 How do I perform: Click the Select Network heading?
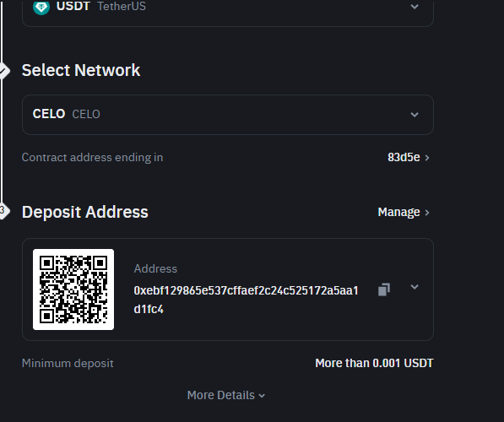81,70
